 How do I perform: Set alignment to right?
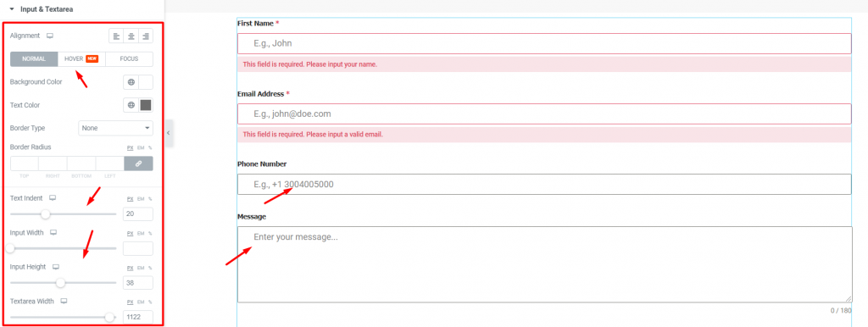146,36
